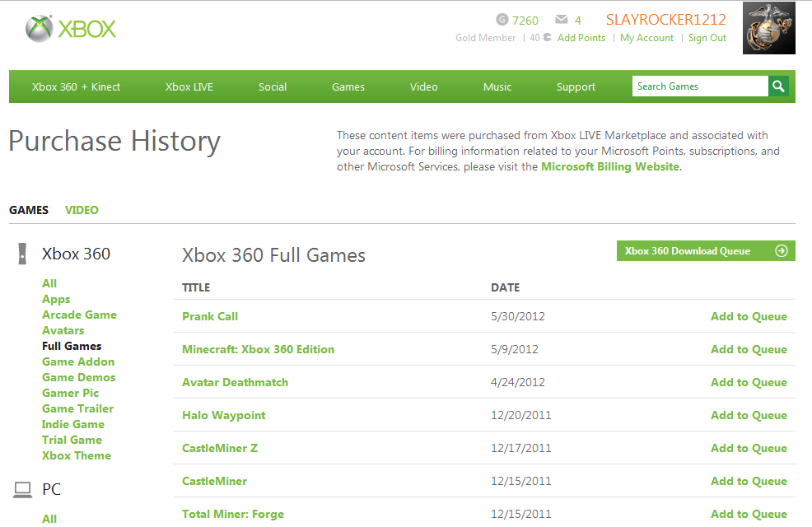Open the Music menu
This screenshot has width=812, height=527.
(x=497, y=86)
